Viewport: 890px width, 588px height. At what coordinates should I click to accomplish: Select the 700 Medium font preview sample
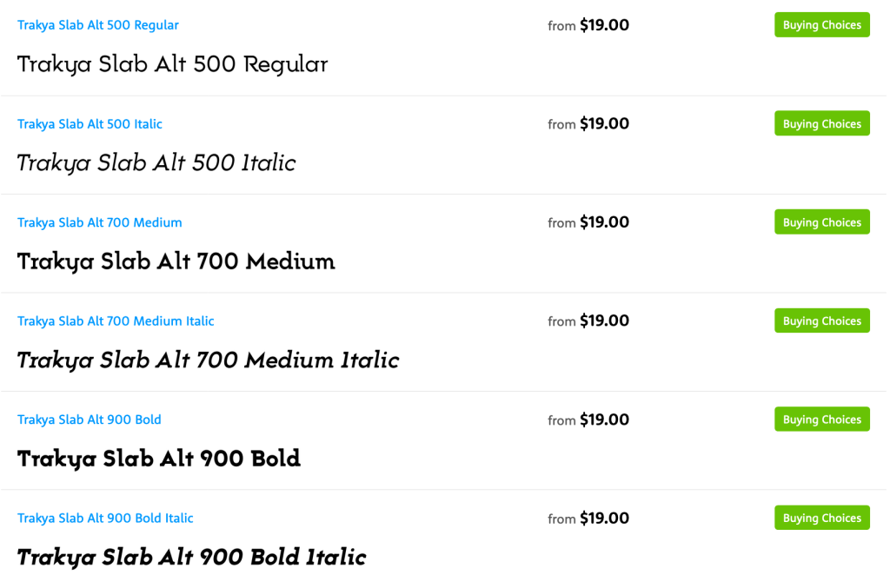coord(176,261)
